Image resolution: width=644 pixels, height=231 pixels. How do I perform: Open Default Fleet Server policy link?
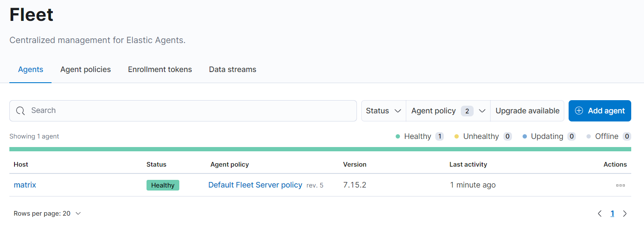point(255,185)
